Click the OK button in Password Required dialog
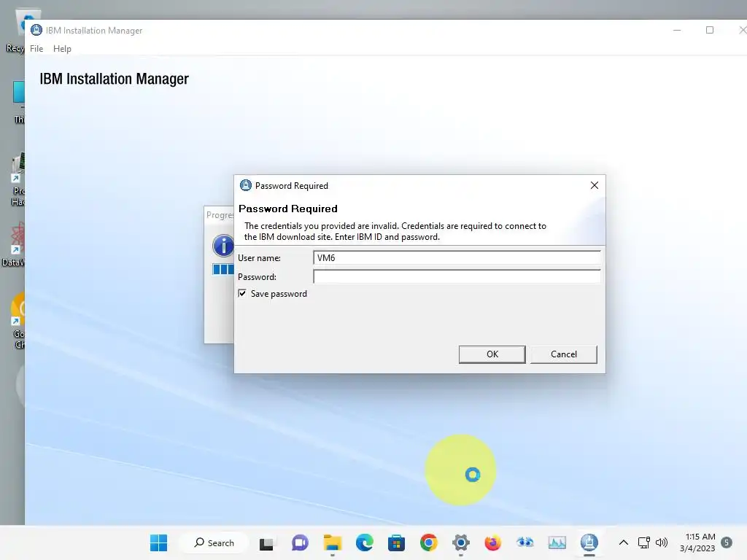Image resolution: width=747 pixels, height=560 pixels. click(492, 354)
